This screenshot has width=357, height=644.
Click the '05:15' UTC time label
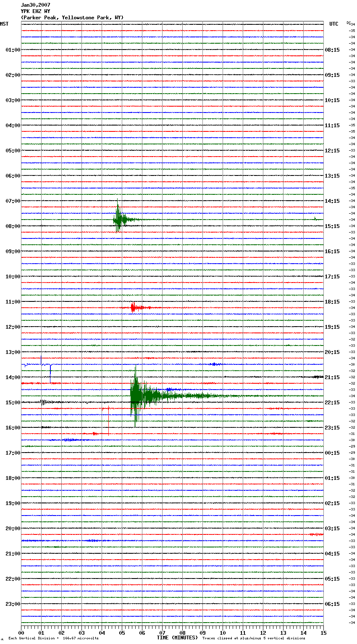(x=332, y=579)
